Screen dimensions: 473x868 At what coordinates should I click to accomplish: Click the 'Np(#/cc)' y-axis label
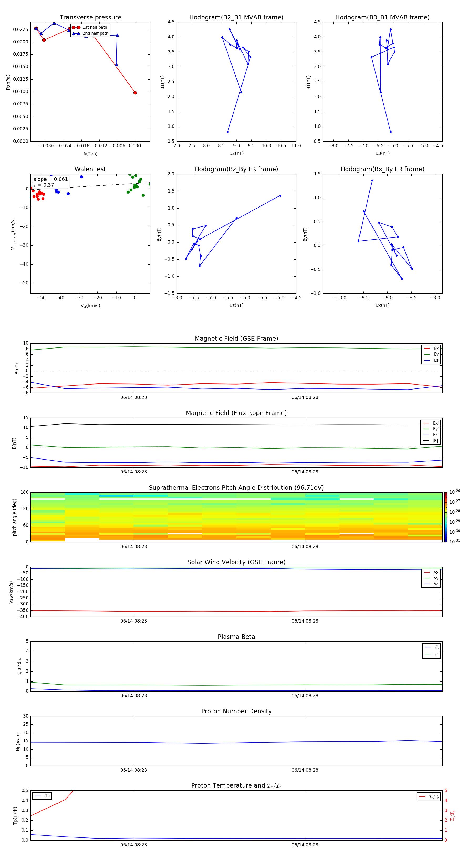[18, 741]
